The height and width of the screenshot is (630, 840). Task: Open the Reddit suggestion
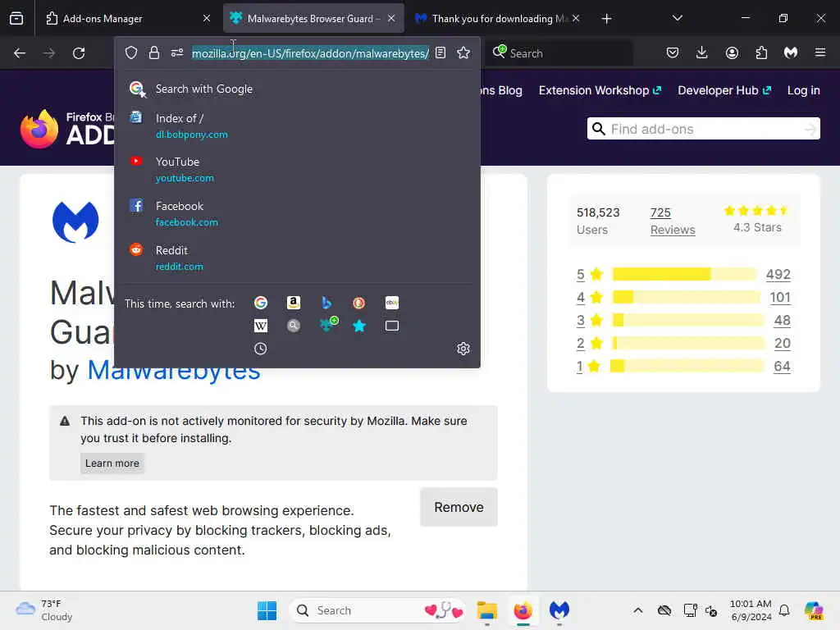click(x=297, y=258)
